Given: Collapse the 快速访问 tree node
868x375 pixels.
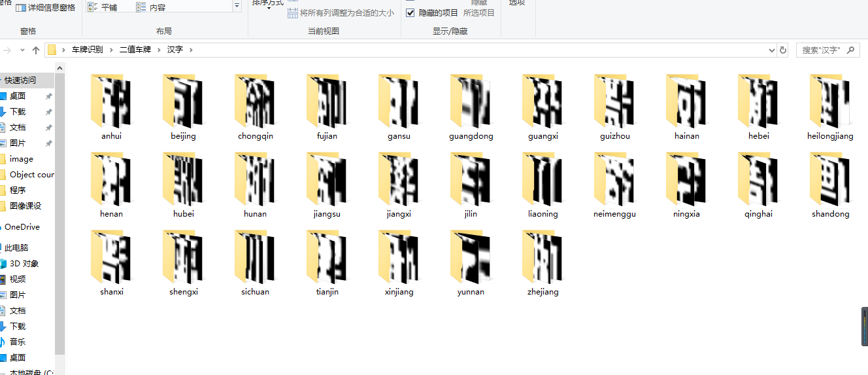Looking at the screenshot, I should (1, 80).
